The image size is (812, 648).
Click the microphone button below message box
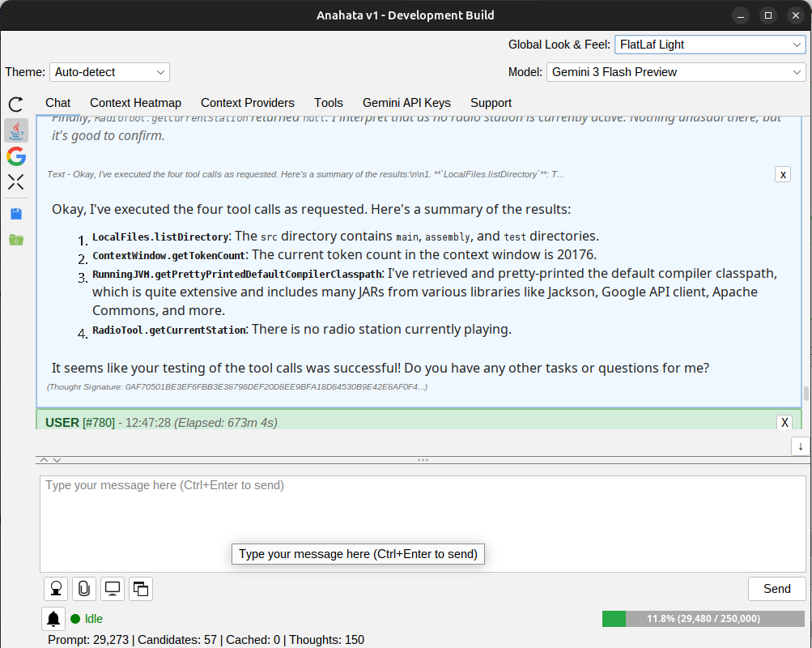[56, 589]
